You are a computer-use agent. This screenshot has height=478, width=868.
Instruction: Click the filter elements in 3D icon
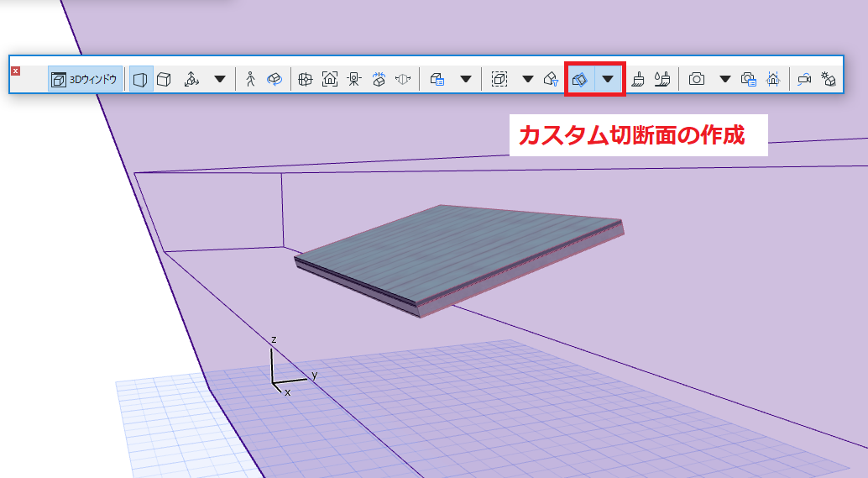point(551,79)
